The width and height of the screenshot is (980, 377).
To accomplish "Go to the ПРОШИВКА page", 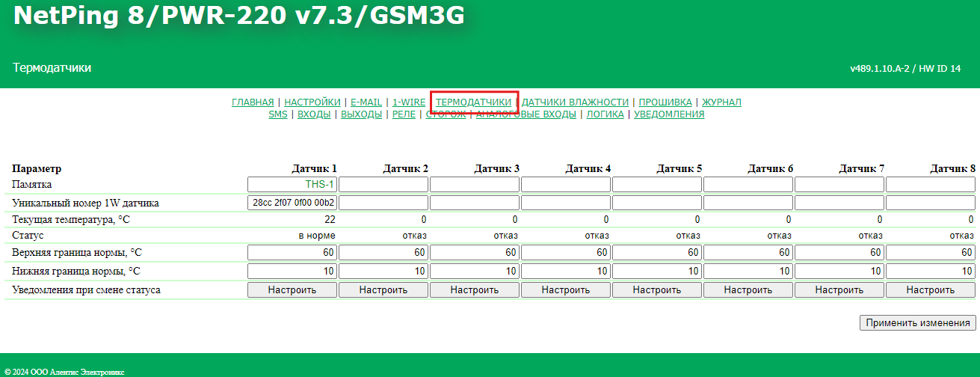I will coord(665,102).
